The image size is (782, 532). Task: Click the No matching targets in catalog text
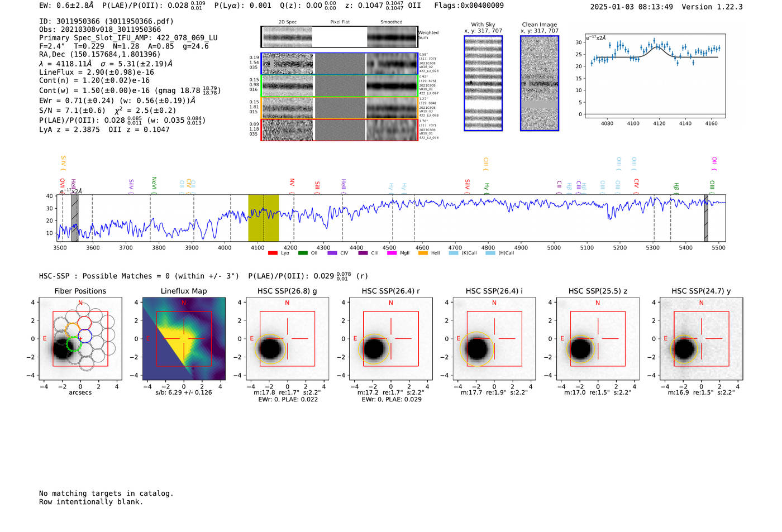pos(106,493)
